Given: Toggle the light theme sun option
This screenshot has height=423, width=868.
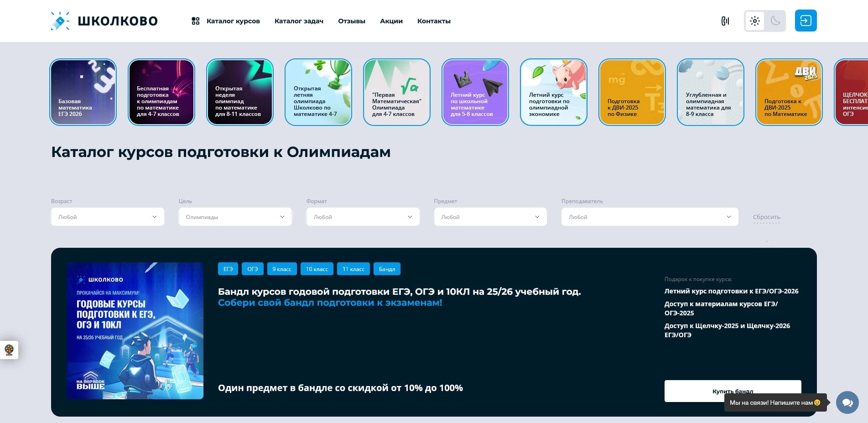Looking at the screenshot, I should [754, 21].
